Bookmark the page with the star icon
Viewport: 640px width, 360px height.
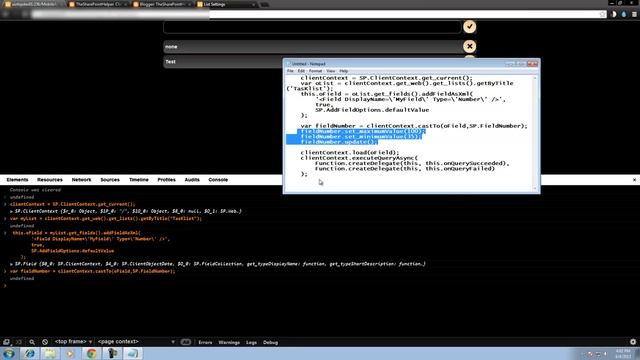(x=602, y=14)
